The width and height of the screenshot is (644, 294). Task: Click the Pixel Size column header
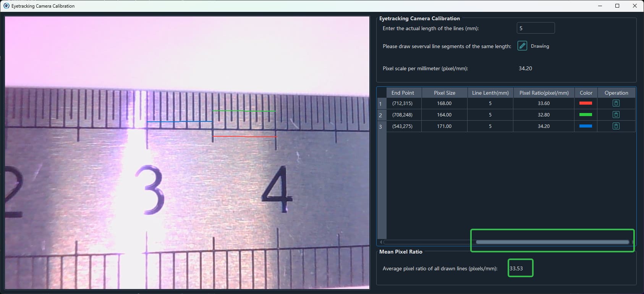445,93
